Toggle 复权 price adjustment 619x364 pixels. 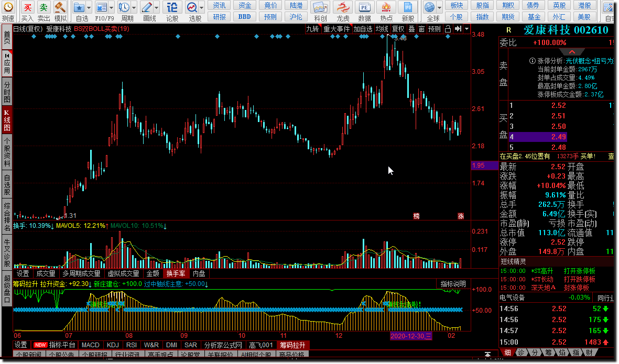coord(398,29)
